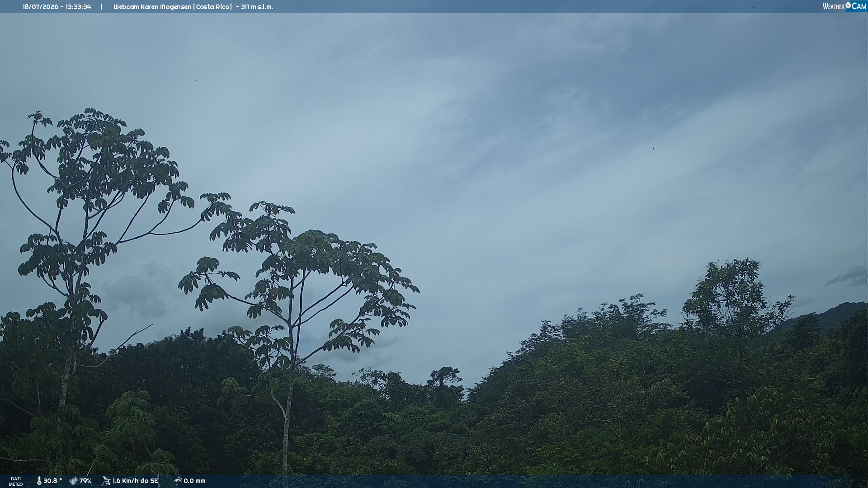Click the '1.6 Km/h da SE' wind value

click(135, 481)
